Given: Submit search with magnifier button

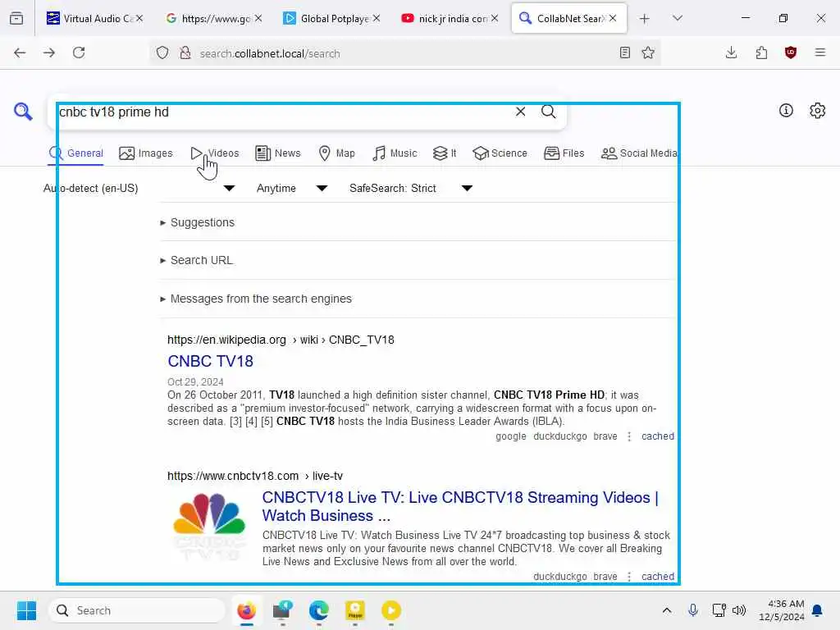Looking at the screenshot, I should (x=548, y=112).
